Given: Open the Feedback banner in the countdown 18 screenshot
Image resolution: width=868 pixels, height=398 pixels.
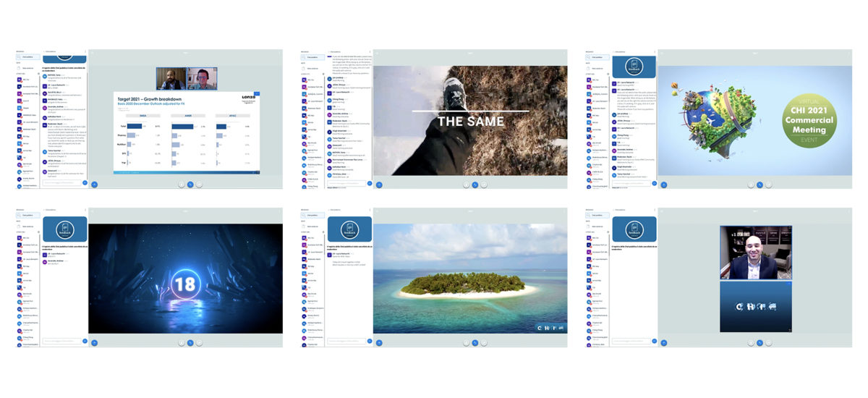Looking at the screenshot, I should click(x=65, y=229).
